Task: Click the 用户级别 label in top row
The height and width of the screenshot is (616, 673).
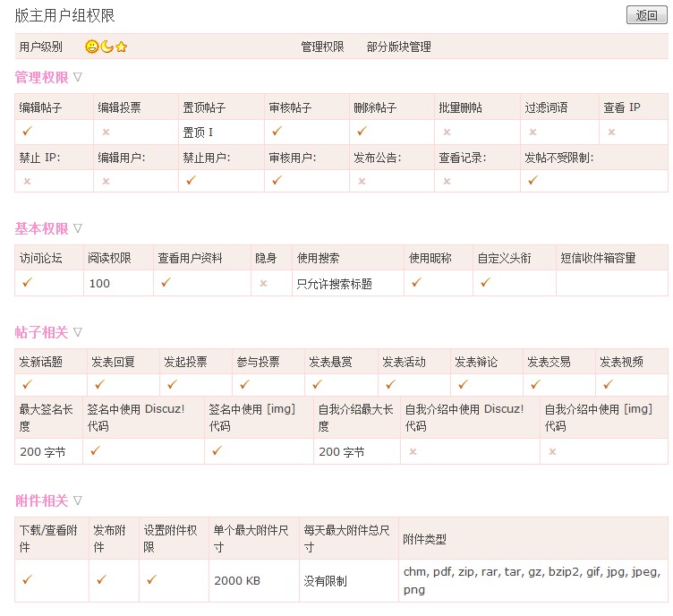Action: (x=40, y=47)
